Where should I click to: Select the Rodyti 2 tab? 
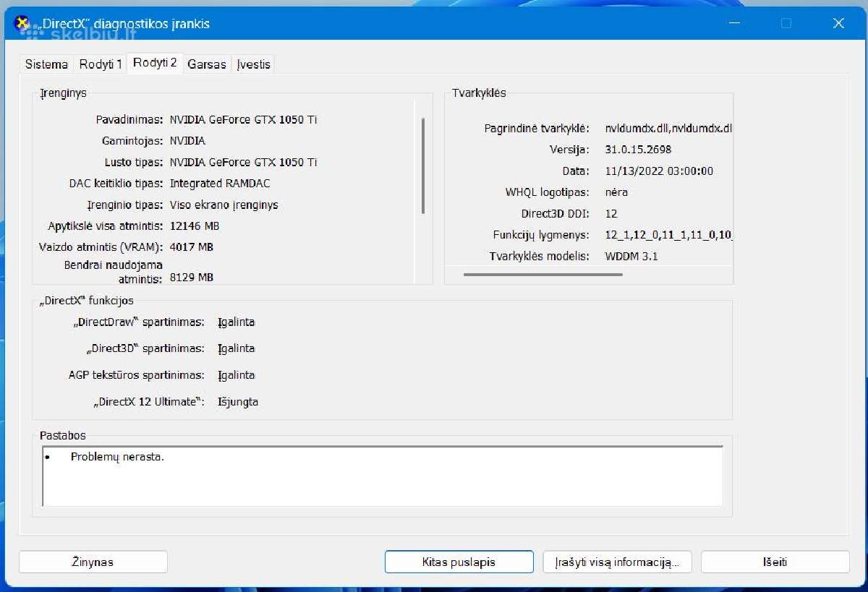(155, 63)
